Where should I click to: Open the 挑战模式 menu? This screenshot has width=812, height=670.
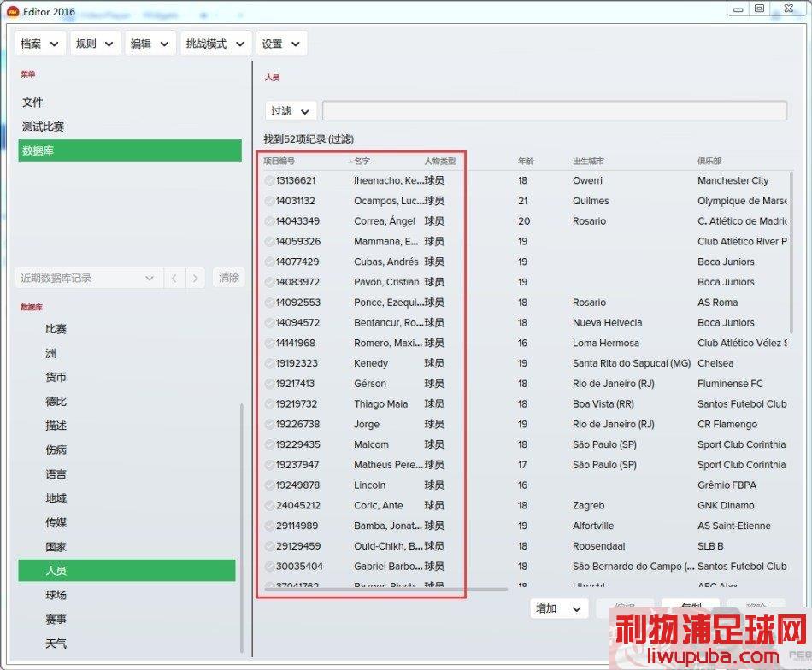(x=216, y=44)
